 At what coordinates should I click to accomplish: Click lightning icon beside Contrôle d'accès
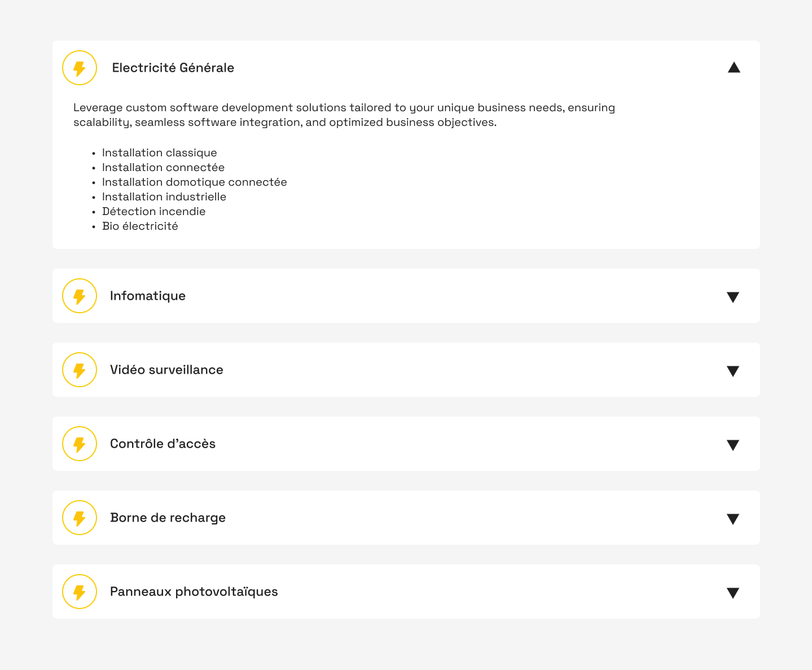pos(80,444)
